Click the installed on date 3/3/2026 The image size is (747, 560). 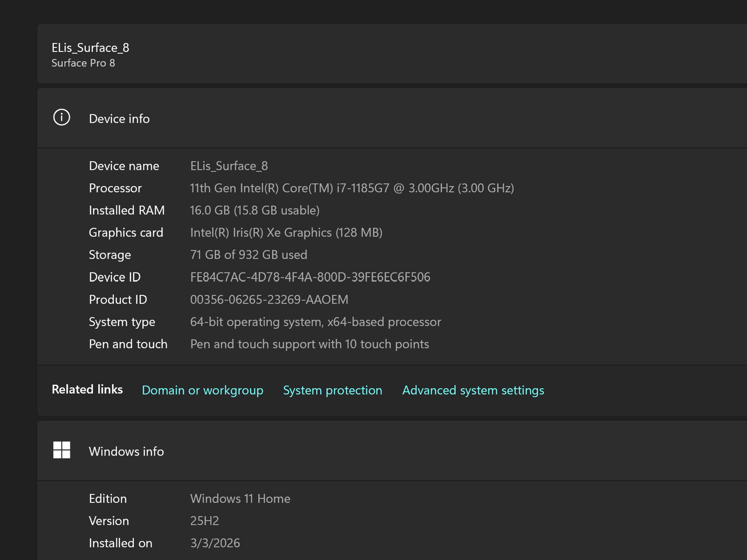coord(215,543)
